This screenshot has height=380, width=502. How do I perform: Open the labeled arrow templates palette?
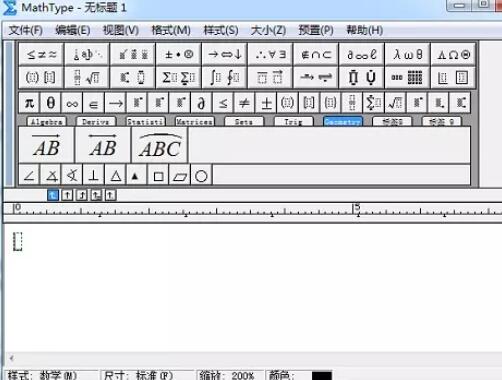[x=316, y=77]
